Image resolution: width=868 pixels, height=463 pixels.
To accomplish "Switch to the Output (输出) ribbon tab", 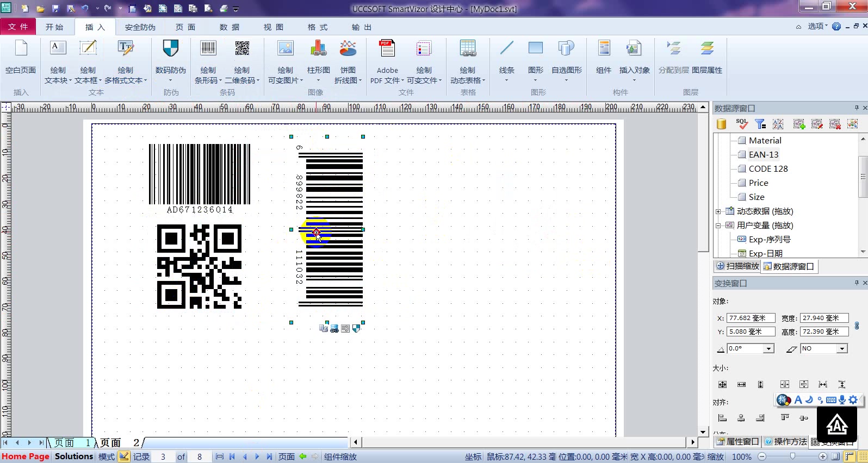I will point(362,27).
